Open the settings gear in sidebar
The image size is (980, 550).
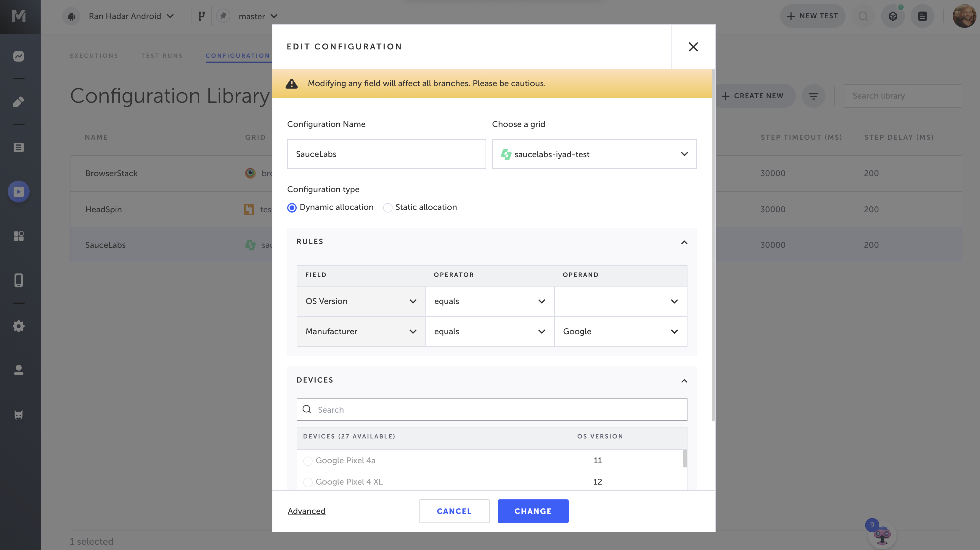[x=18, y=326]
